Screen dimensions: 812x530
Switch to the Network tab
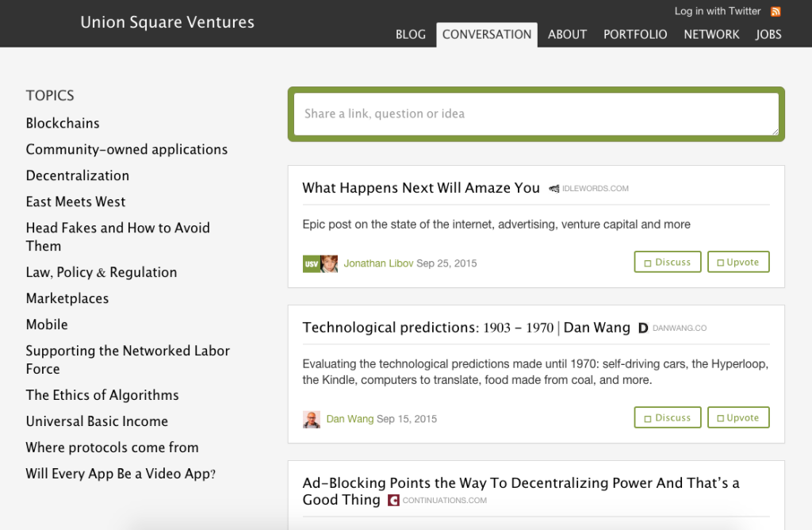click(711, 35)
